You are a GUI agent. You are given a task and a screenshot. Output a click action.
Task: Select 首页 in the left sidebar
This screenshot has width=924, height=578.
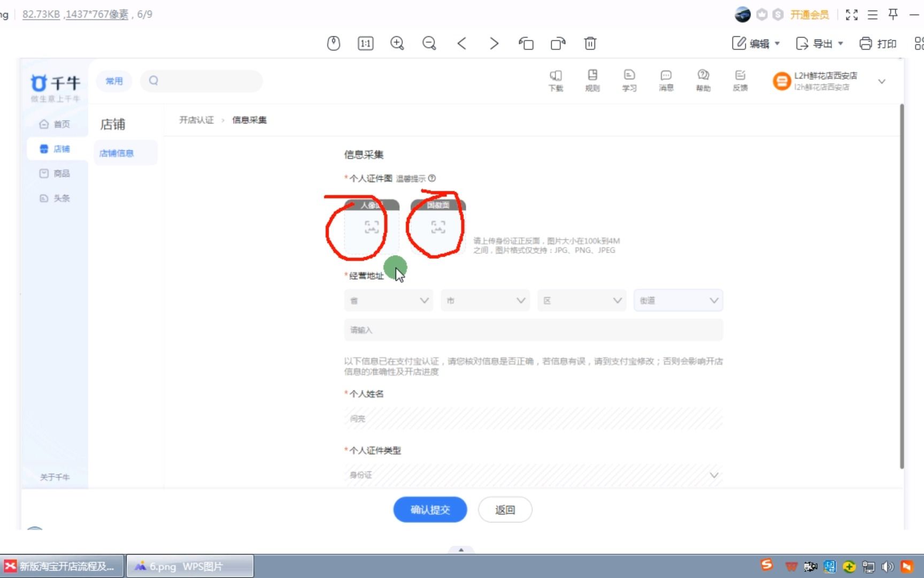coord(55,124)
